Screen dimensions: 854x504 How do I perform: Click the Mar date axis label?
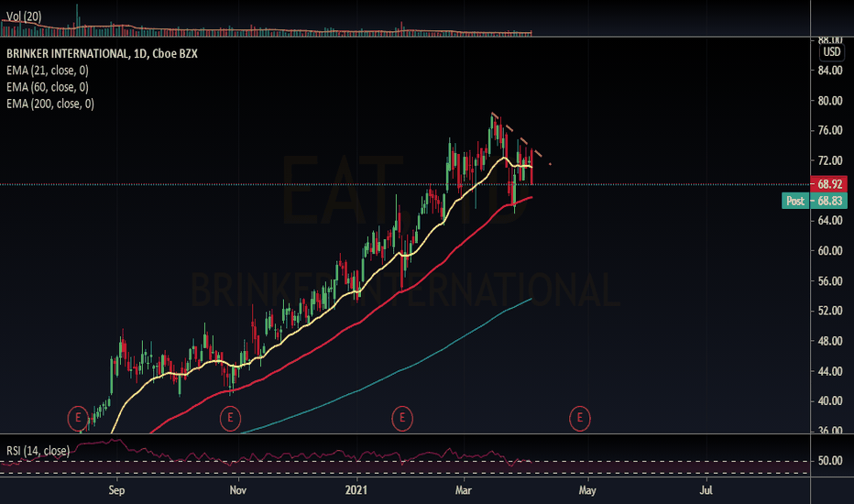tap(463, 490)
